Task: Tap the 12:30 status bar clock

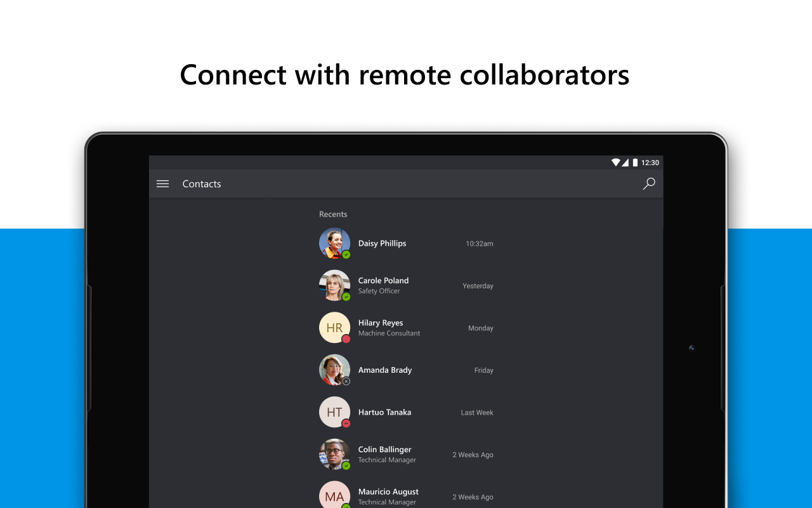Action: [x=650, y=163]
